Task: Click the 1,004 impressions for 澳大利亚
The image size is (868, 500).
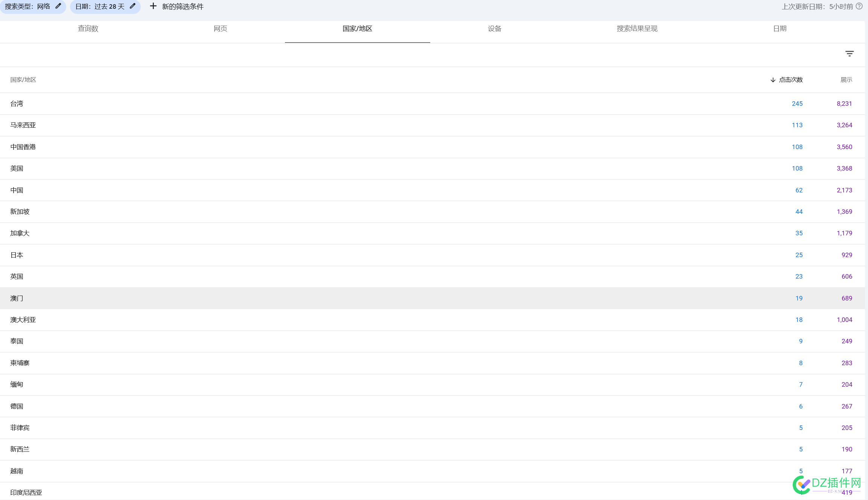Action: point(844,320)
